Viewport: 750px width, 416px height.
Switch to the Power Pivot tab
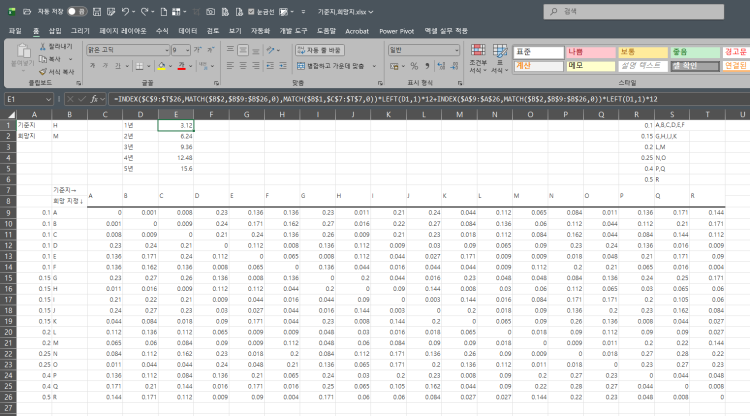pos(397,31)
